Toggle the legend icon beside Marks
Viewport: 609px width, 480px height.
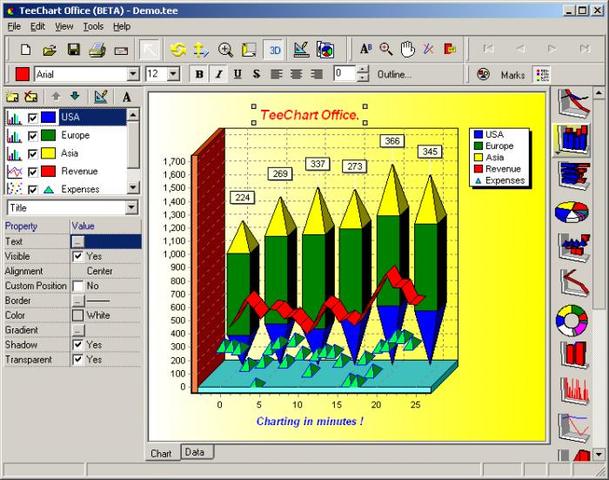(542, 74)
